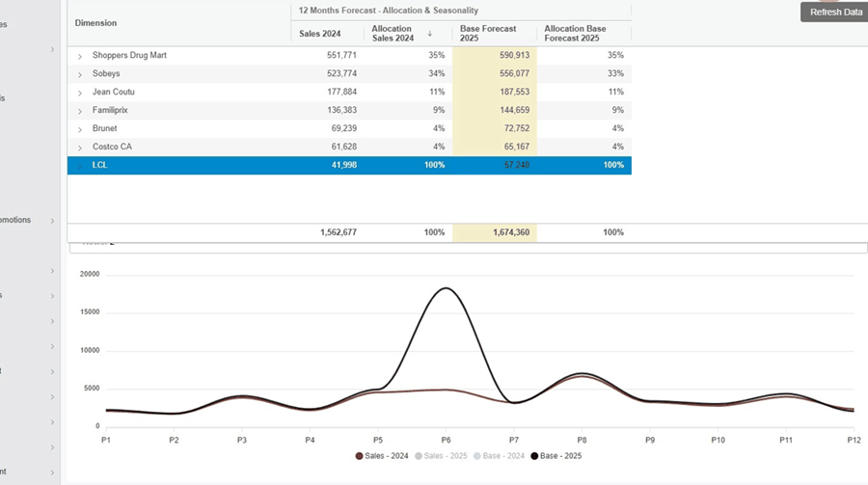Select the 'Costco CA' row name
The width and height of the screenshot is (868, 485).
click(112, 147)
